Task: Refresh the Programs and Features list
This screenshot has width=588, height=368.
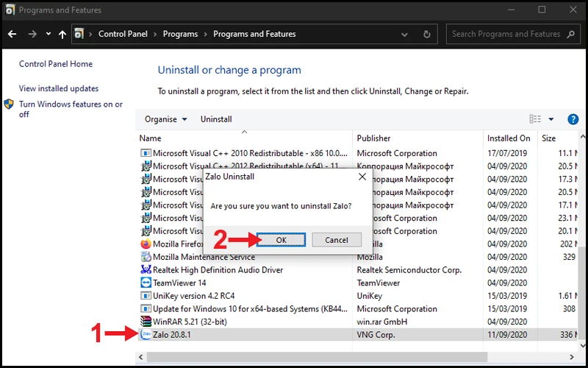Action: tap(427, 34)
